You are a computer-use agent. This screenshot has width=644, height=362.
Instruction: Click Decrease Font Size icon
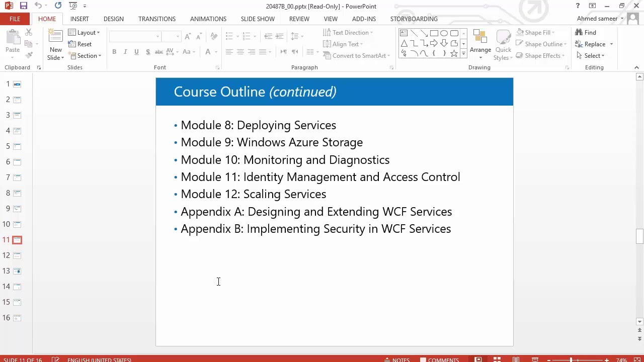pyautogui.click(x=199, y=37)
